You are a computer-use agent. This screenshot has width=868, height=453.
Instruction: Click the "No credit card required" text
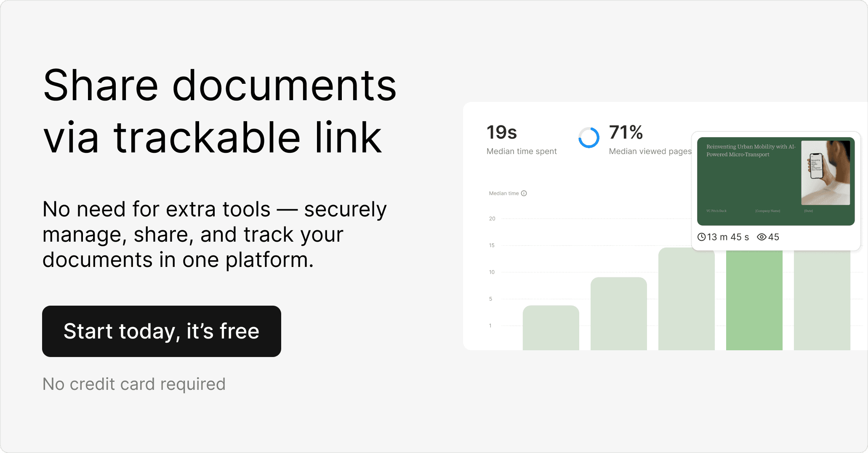pyautogui.click(x=134, y=384)
